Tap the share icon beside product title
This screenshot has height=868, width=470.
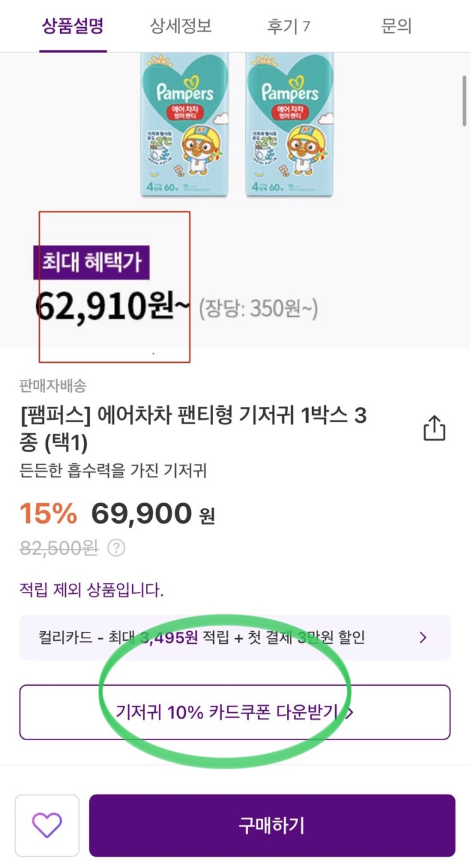click(x=434, y=428)
